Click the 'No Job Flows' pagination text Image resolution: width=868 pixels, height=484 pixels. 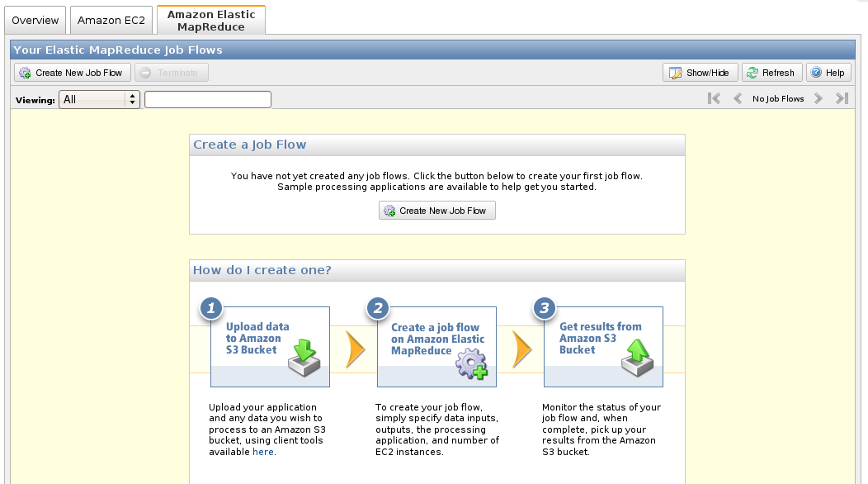click(778, 98)
